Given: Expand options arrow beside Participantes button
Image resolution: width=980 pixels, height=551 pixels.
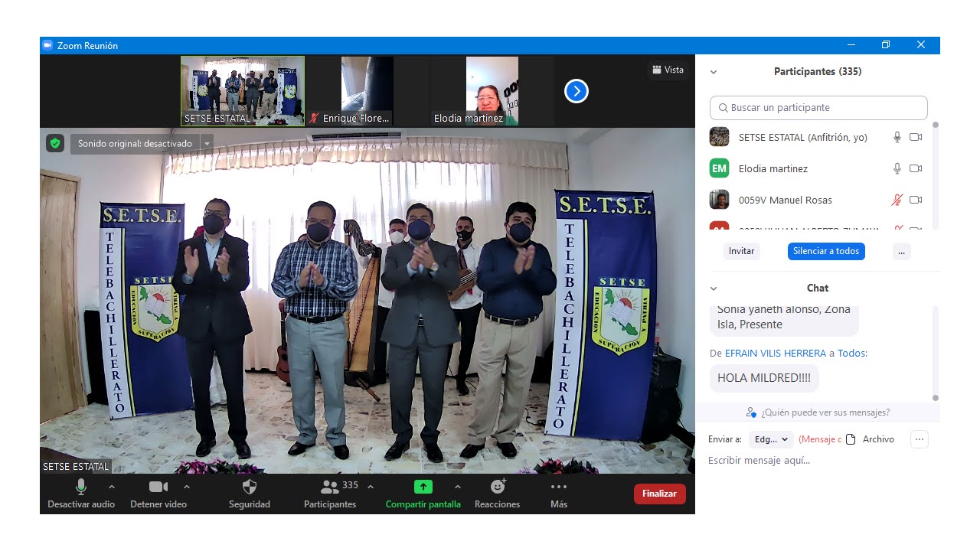Looking at the screenshot, I should [x=371, y=487].
